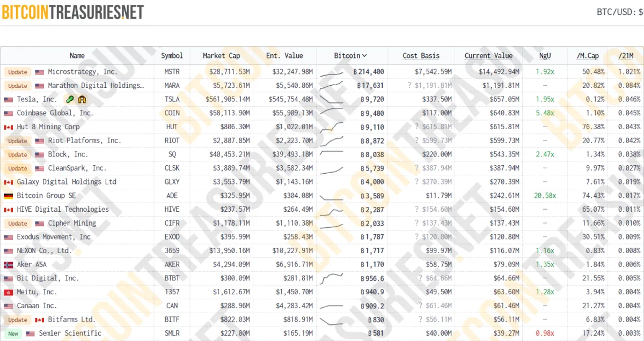Click the Canadian flag beside Hut 8 Mining Corp
This screenshot has width=644, height=341.
8,127
